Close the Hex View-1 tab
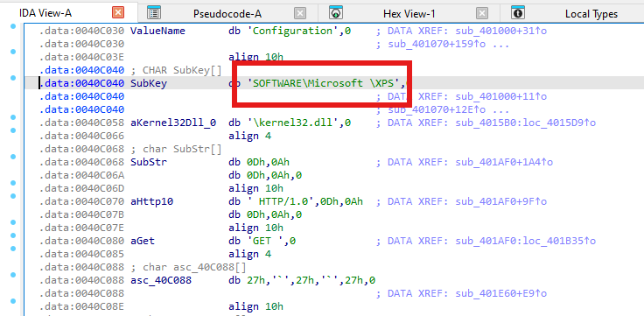The height and width of the screenshot is (316, 644). tap(482, 13)
